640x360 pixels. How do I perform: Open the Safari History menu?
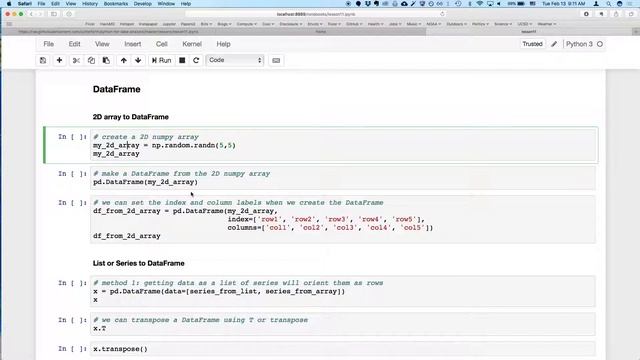90,4
